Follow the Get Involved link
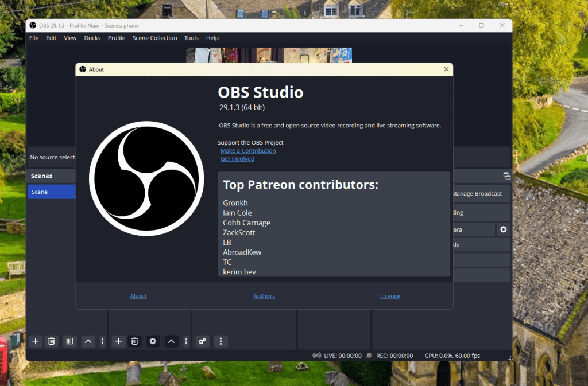Viewport: 588px width, 386px height. click(237, 159)
